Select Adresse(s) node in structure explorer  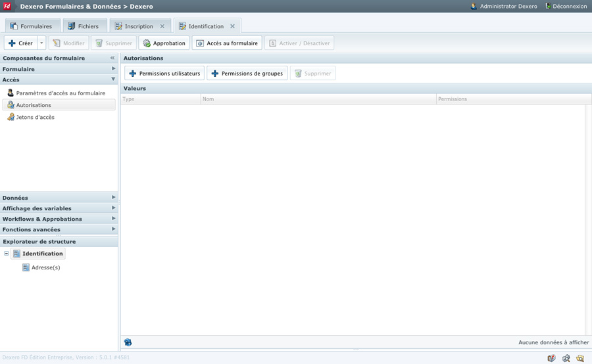click(45, 268)
